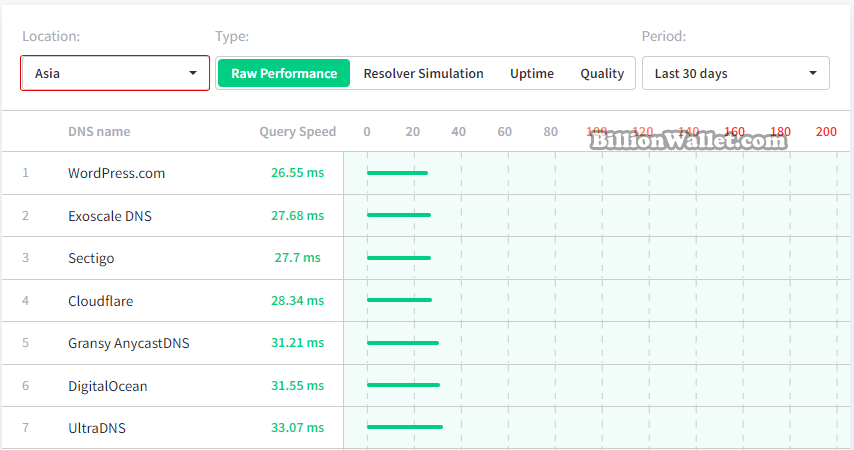Click the 60 axis scale label

[x=504, y=131]
